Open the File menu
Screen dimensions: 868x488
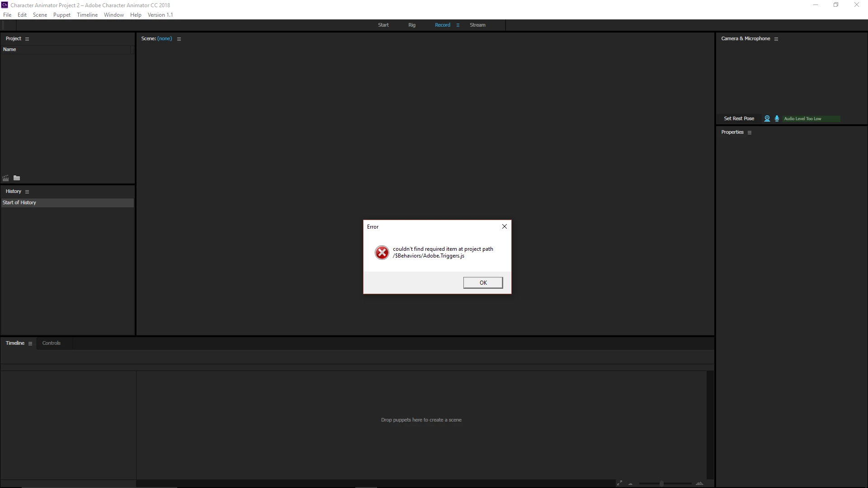click(7, 15)
